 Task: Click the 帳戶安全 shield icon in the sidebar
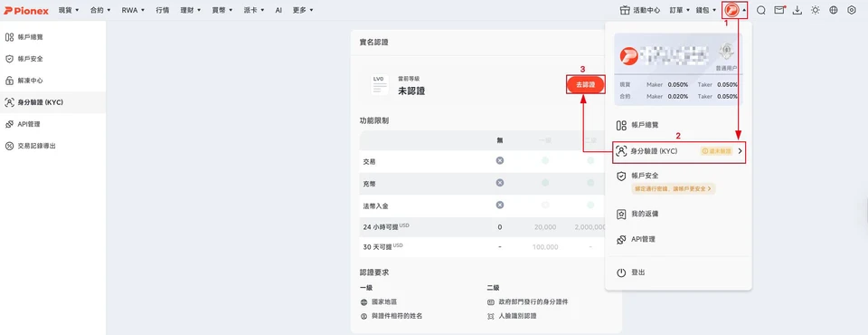click(x=9, y=59)
